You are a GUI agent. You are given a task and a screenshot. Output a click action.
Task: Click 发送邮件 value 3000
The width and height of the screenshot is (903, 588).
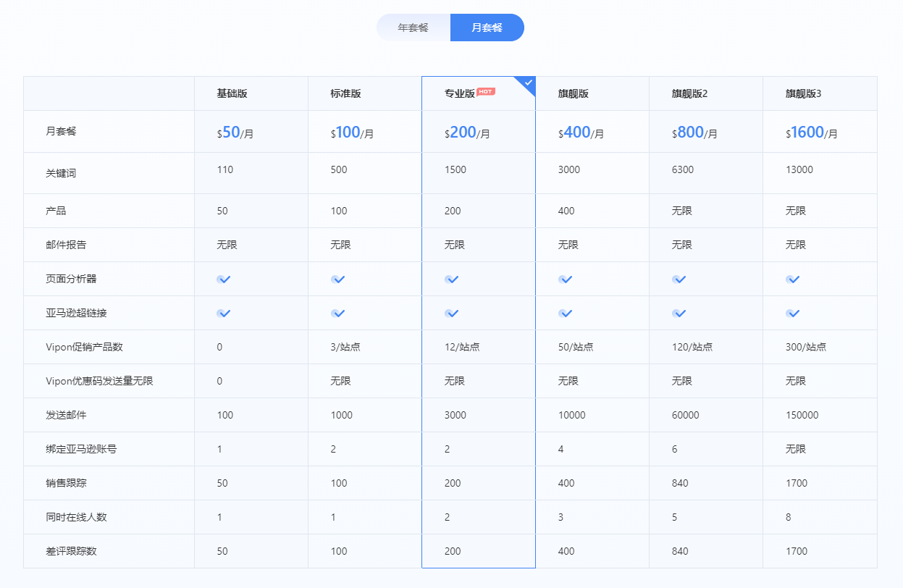click(455, 415)
